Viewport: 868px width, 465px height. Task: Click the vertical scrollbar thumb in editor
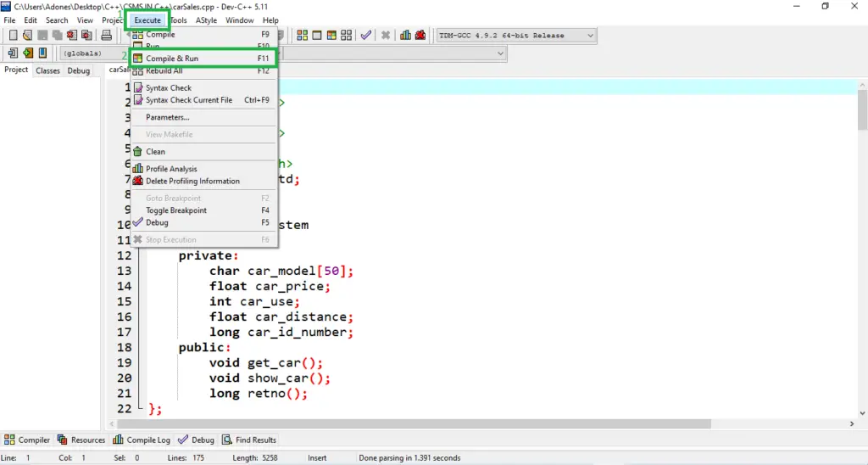[x=862, y=109]
